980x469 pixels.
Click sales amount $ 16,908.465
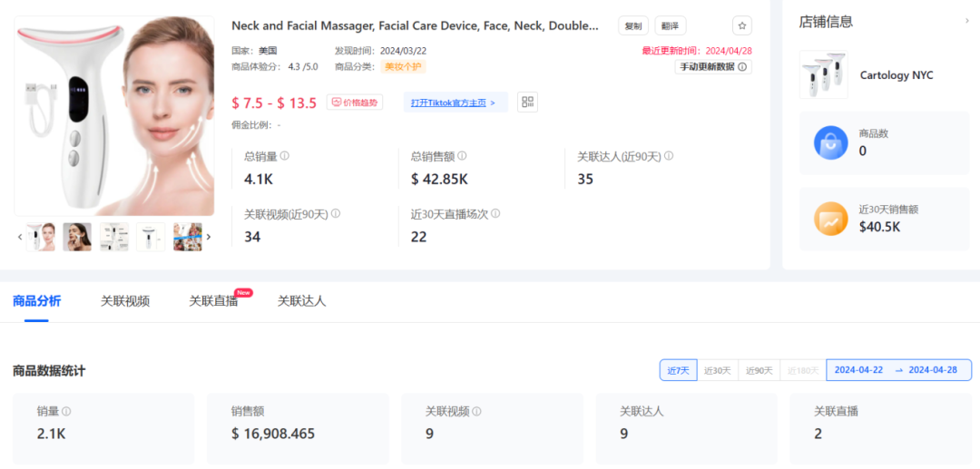[272, 434]
